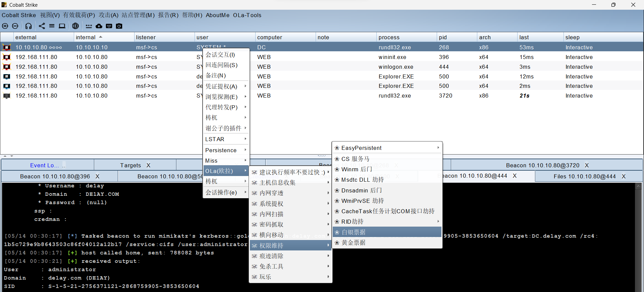Open Listeners via the headphones icon
644x292 pixels.
pos(29,26)
